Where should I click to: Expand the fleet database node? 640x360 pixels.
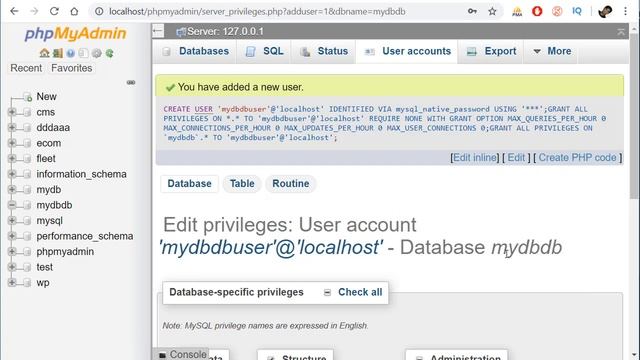pyautogui.click(x=12, y=158)
